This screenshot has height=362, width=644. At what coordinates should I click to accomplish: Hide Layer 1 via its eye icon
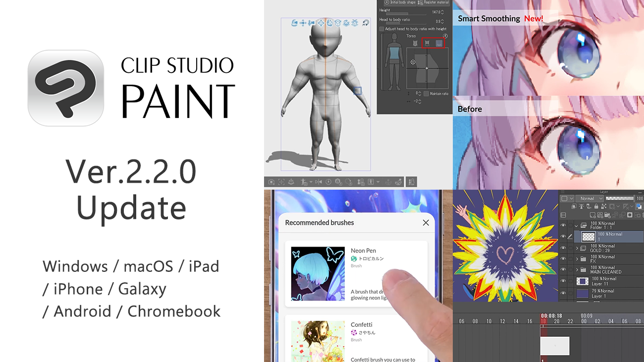(x=563, y=293)
